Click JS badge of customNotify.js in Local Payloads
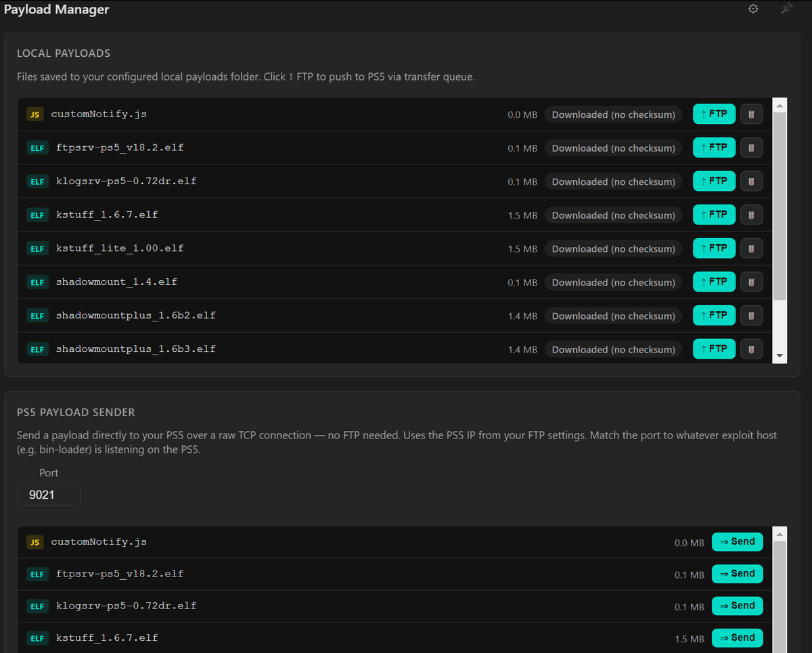The width and height of the screenshot is (812, 653). pyautogui.click(x=35, y=114)
